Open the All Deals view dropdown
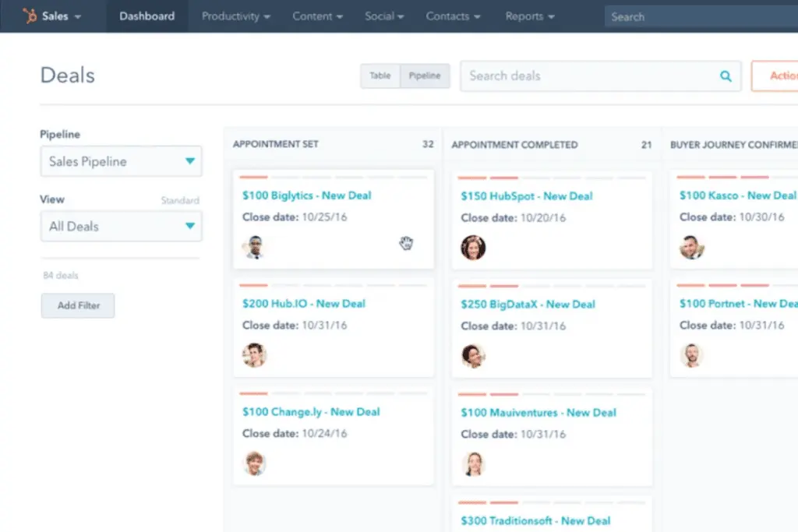This screenshot has width=798, height=532. tap(121, 227)
